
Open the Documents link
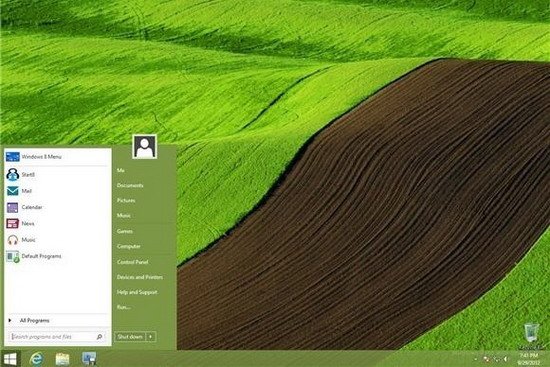pyautogui.click(x=130, y=185)
